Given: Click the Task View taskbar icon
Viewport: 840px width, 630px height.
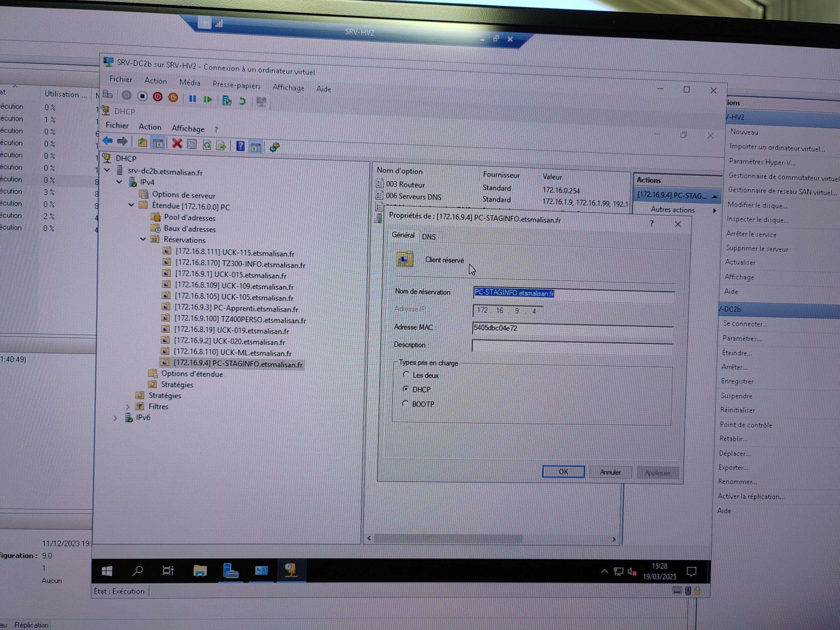Looking at the screenshot, I should coord(168,571).
